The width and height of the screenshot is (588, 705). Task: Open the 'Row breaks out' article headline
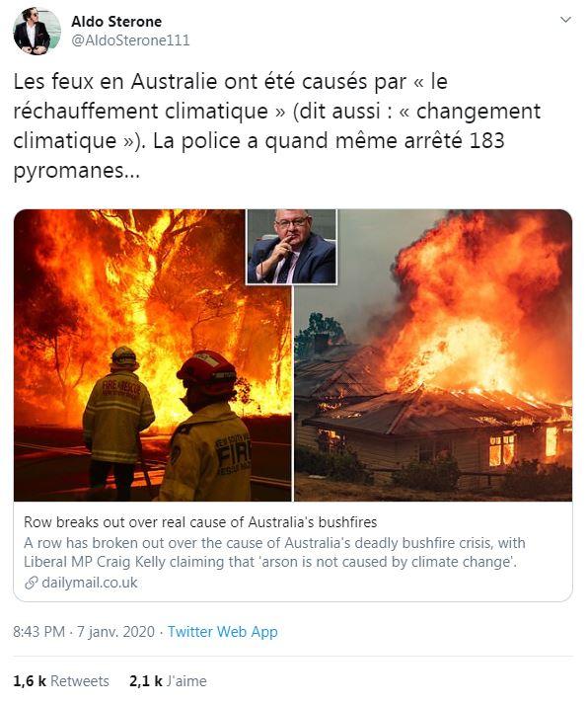click(x=200, y=522)
